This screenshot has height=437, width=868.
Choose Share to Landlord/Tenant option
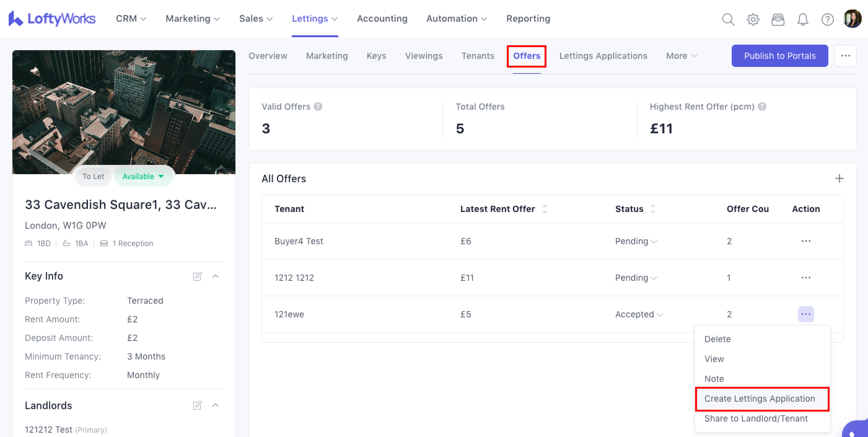point(756,418)
